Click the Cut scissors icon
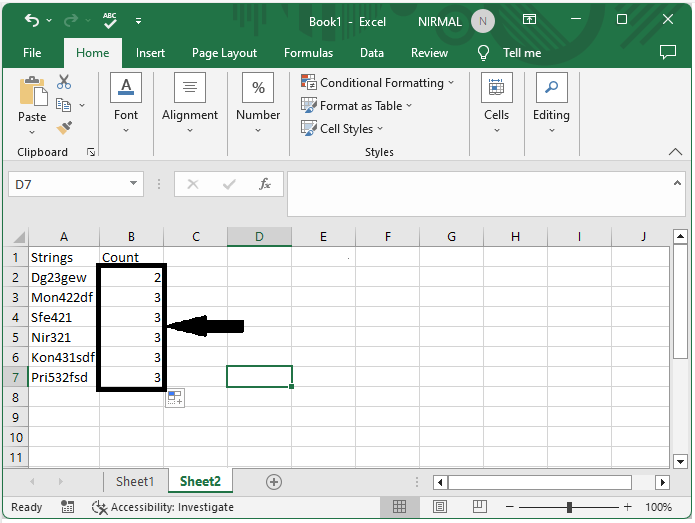Image resolution: width=695 pixels, height=523 pixels. tap(64, 82)
